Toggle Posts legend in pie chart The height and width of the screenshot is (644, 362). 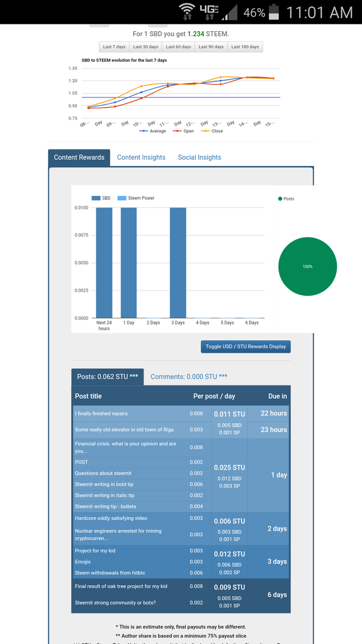point(286,199)
